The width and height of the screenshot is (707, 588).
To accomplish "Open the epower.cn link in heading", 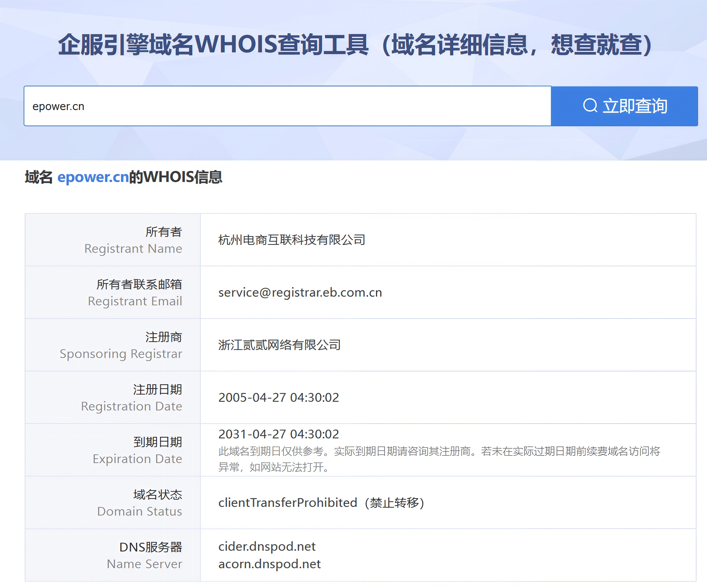I will [x=93, y=177].
